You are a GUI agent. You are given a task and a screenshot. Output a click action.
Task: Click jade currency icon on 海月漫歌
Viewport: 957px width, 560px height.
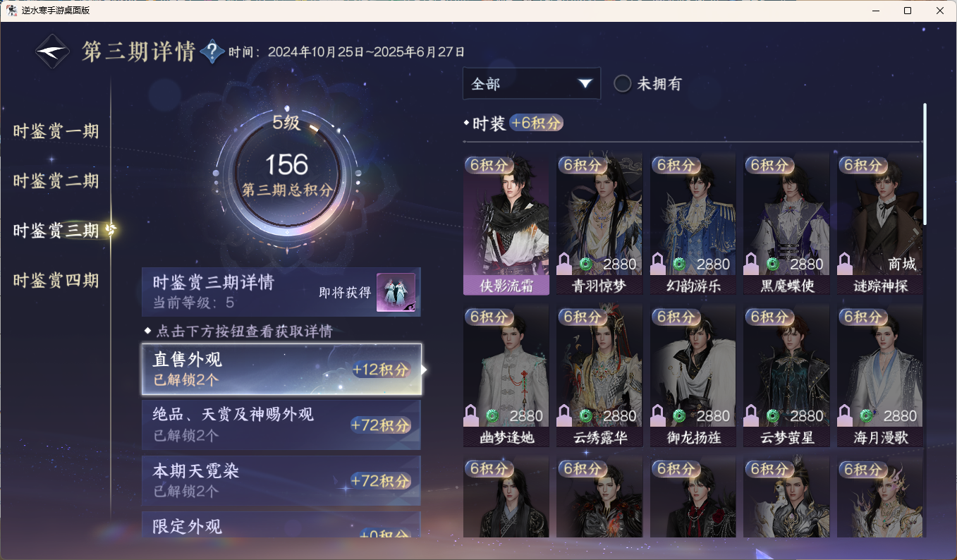coord(866,416)
